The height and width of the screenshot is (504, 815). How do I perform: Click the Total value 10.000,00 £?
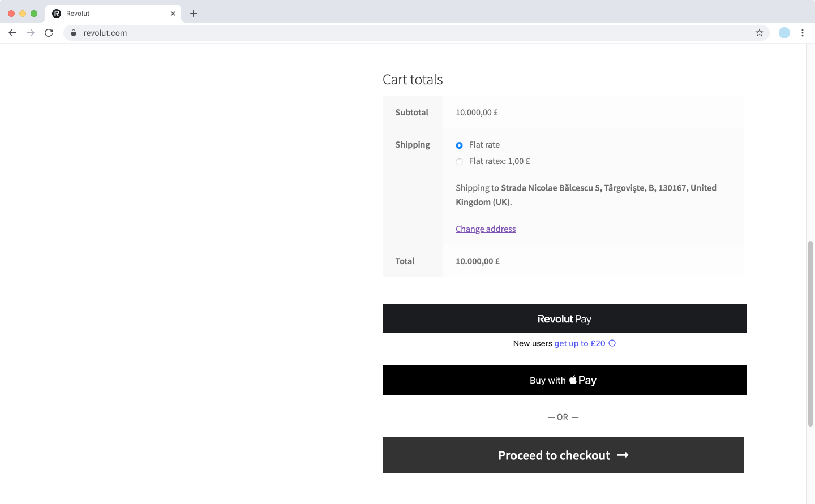478,261
